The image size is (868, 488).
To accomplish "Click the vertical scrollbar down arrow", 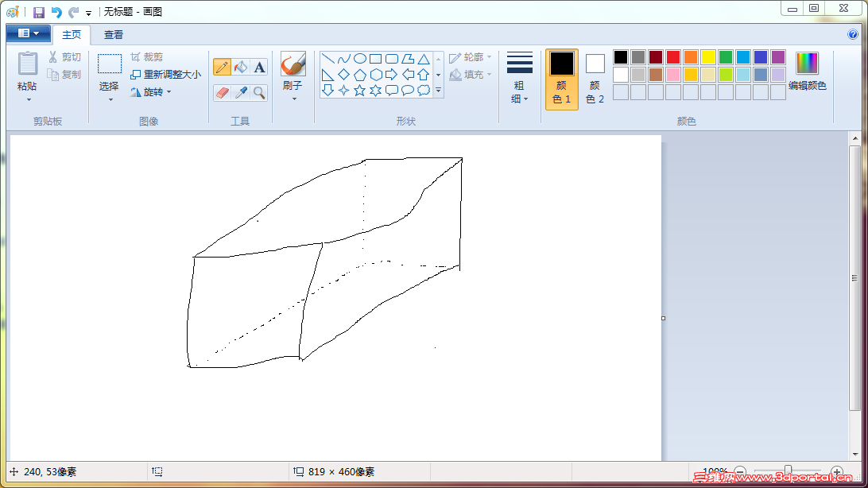I will click(x=855, y=455).
